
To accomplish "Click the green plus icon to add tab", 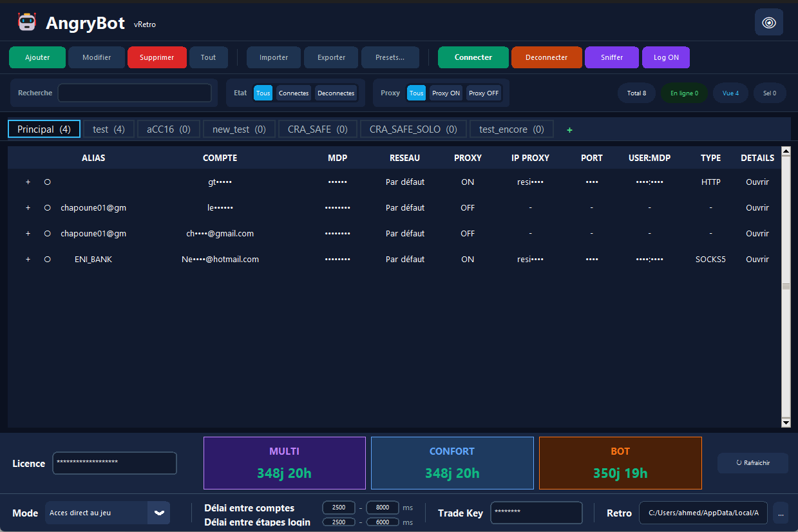I will click(569, 130).
